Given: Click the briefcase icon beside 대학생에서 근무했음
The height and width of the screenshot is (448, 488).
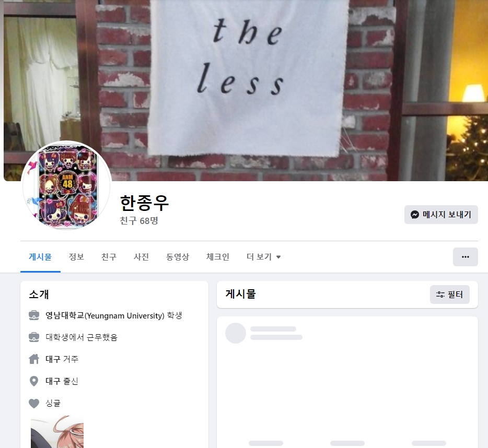Looking at the screenshot, I should [34, 337].
